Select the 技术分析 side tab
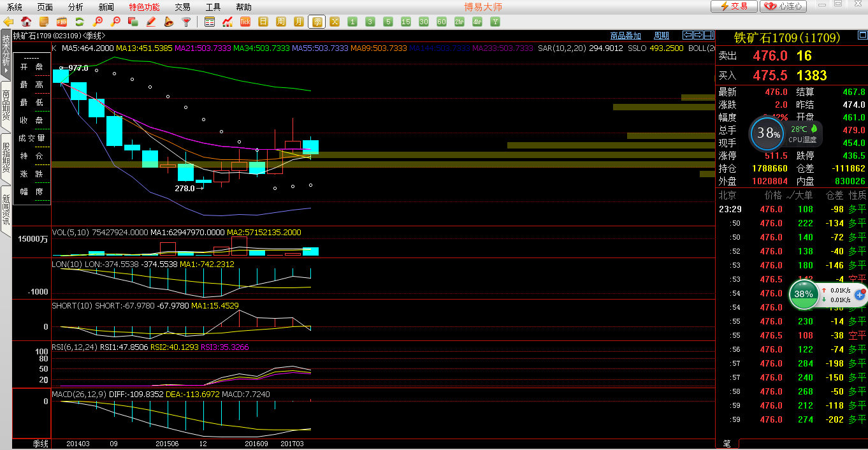Viewport: 868px width, 450px height. click(x=6, y=54)
